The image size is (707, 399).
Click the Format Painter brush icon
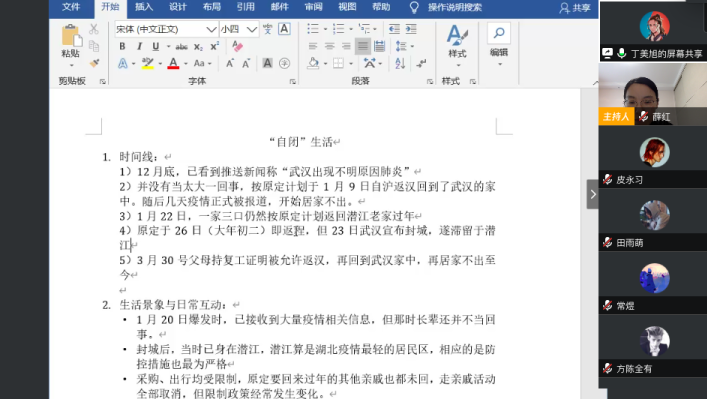(x=94, y=63)
